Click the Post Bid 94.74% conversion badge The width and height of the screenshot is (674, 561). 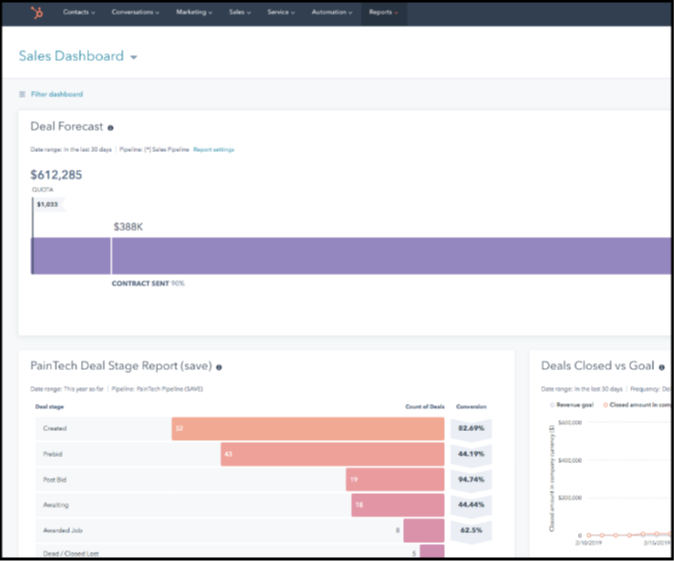pos(470,480)
